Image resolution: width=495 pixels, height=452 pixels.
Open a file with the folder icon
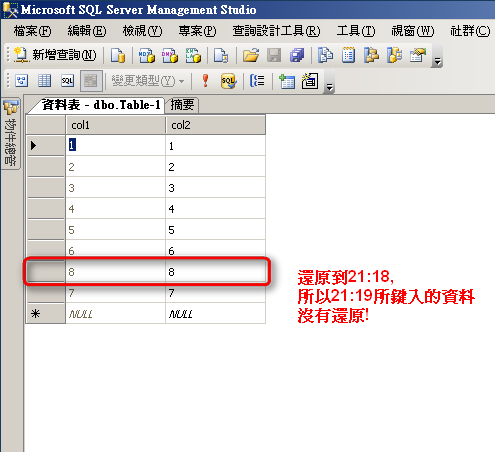pyautogui.click(x=251, y=55)
